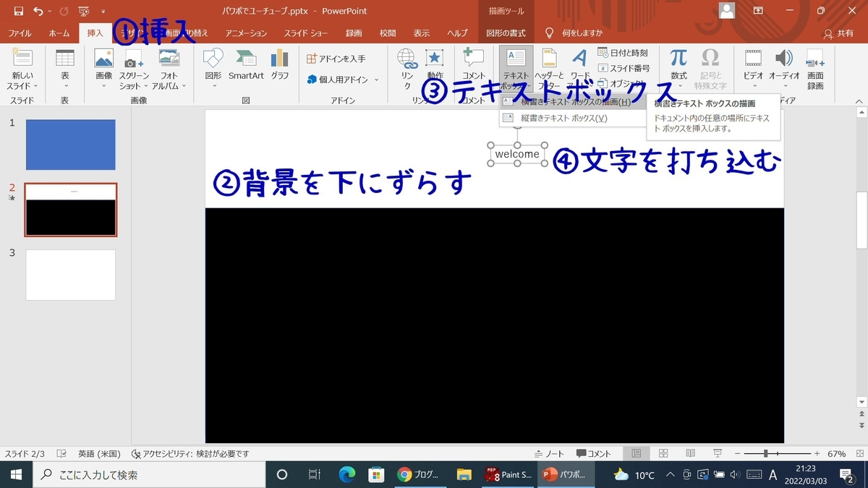Open the ヘッダーとフッター tool
868x488 pixels.
[549, 69]
